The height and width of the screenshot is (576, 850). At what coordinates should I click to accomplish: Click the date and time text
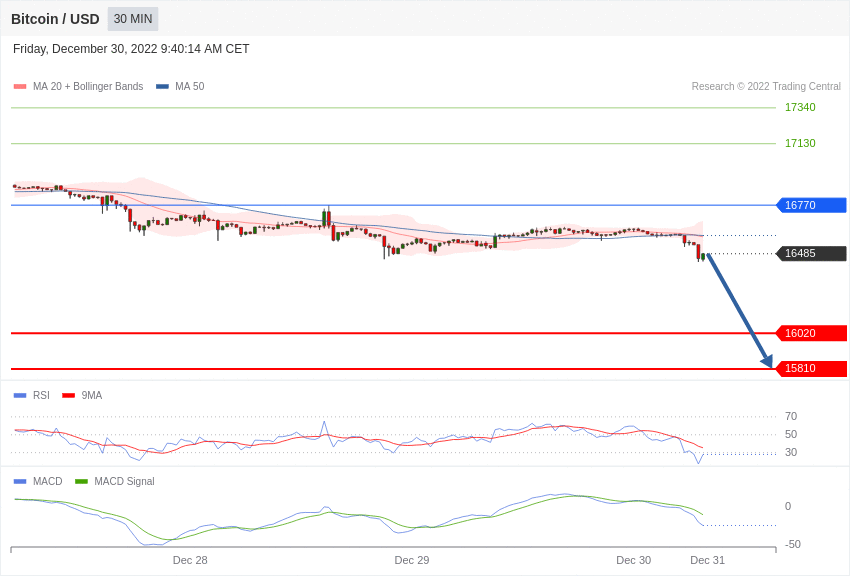click(131, 49)
